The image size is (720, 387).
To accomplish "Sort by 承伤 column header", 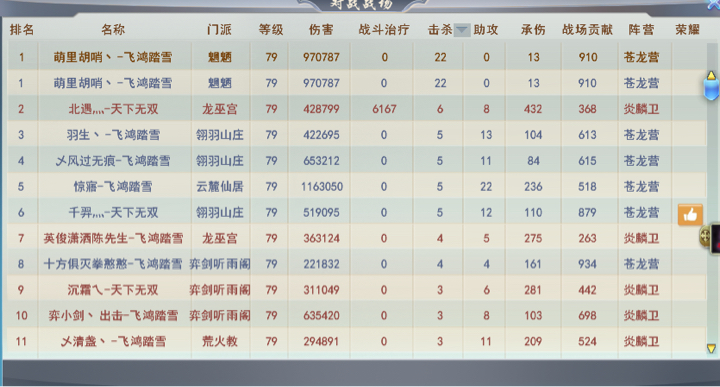I will [533, 30].
